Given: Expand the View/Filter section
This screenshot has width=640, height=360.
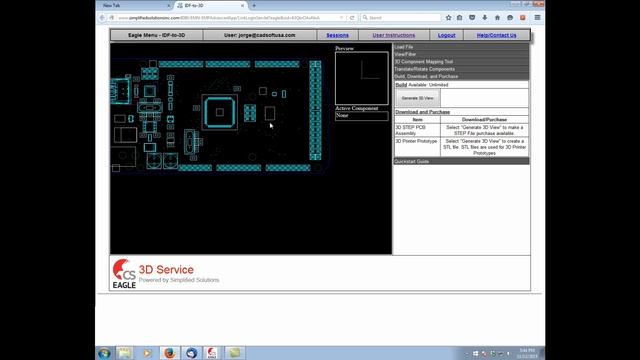Looking at the screenshot, I should [x=461, y=54].
